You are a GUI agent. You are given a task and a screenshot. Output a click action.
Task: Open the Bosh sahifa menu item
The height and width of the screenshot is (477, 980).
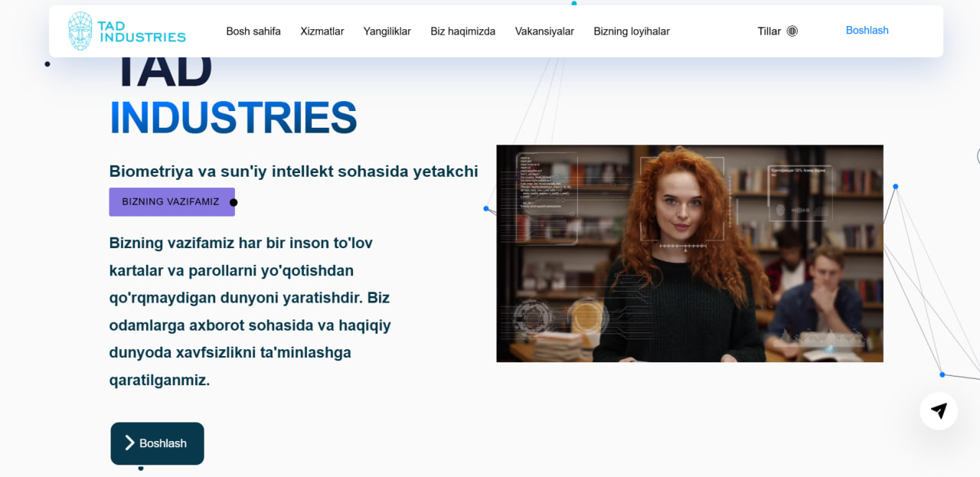253,31
